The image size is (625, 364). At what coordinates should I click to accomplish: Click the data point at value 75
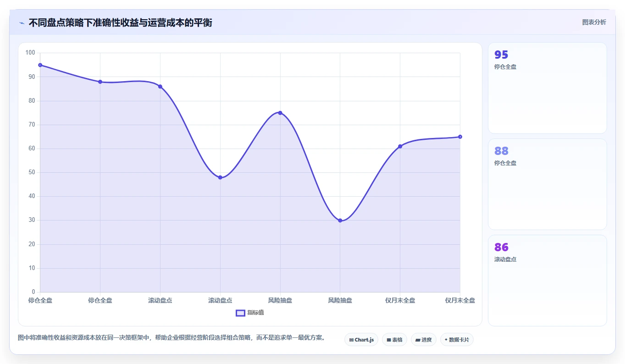pyautogui.click(x=280, y=113)
